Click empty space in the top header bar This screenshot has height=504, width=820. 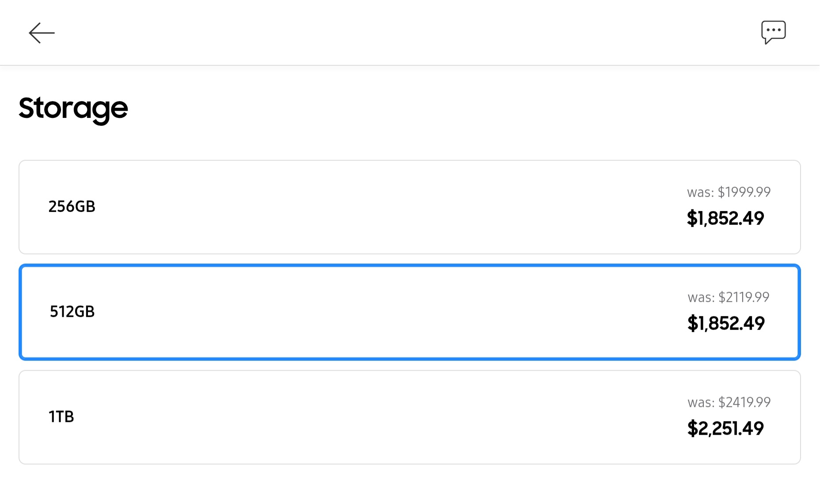(398, 33)
